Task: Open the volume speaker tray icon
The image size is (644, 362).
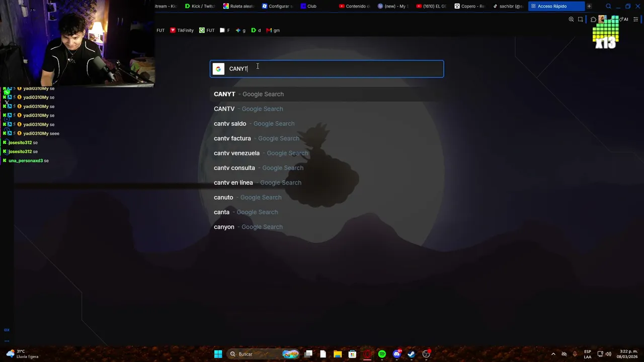Action: coord(609,354)
